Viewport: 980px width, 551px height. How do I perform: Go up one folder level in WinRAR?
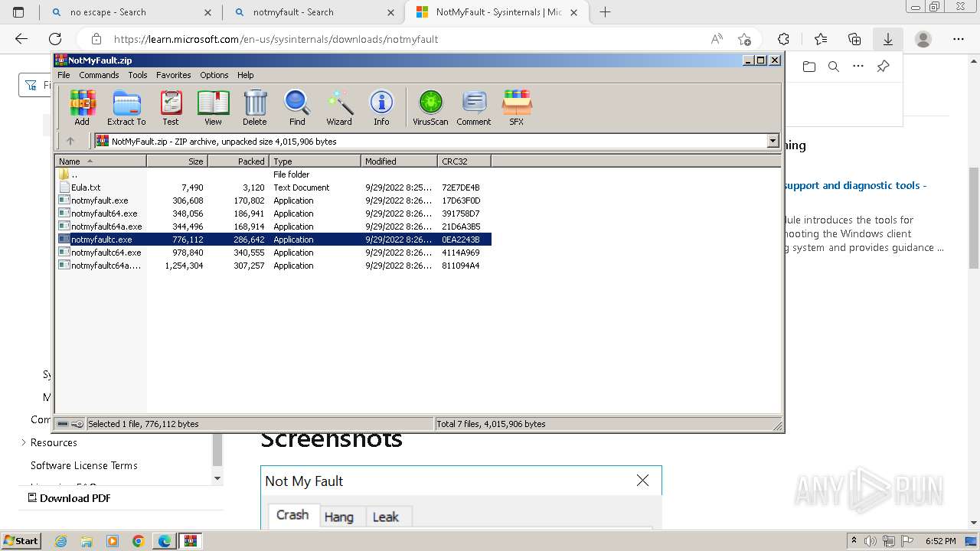click(70, 141)
